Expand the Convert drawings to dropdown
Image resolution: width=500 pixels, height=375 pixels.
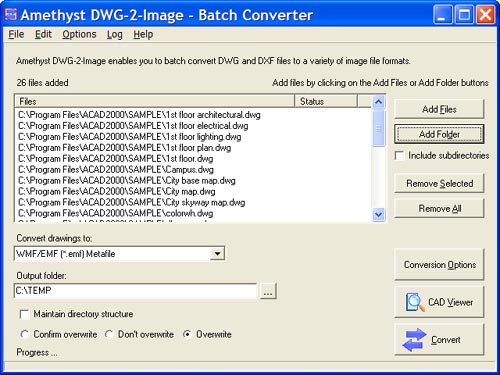coord(217,254)
